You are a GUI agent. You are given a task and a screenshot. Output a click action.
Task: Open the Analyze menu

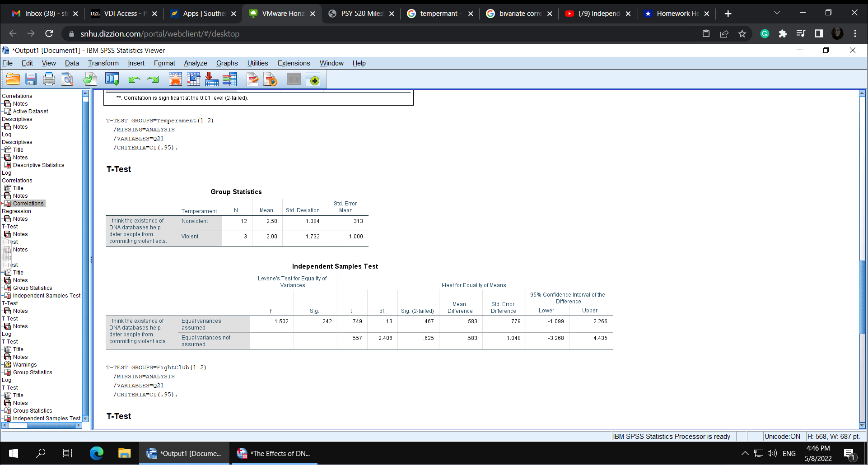coord(196,63)
